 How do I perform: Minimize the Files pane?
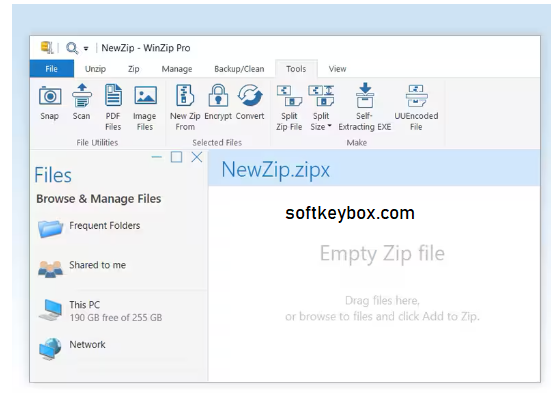tap(157, 157)
